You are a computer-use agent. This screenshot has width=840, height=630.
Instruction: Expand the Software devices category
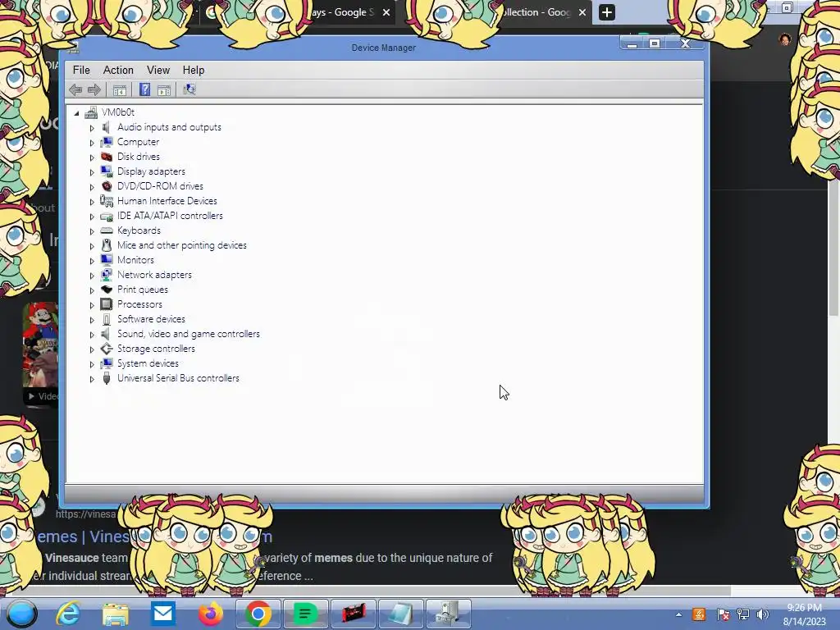92,320
